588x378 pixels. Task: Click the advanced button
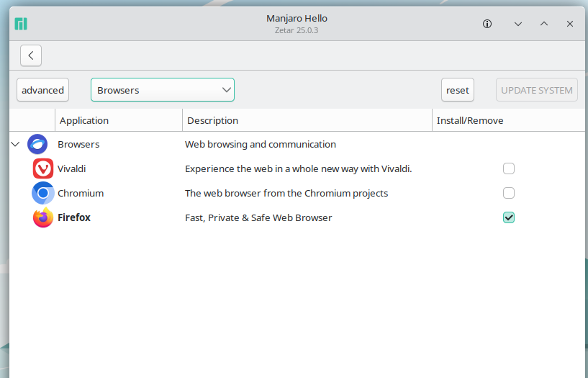click(42, 89)
